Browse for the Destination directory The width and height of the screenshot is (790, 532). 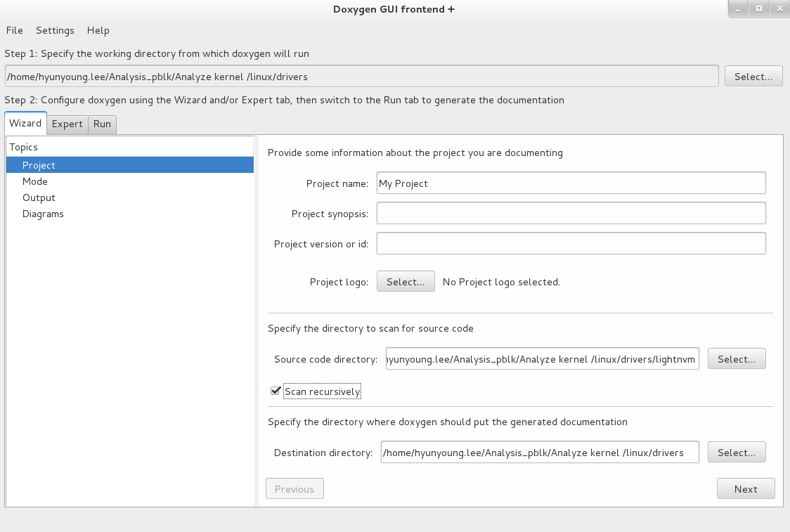point(736,452)
